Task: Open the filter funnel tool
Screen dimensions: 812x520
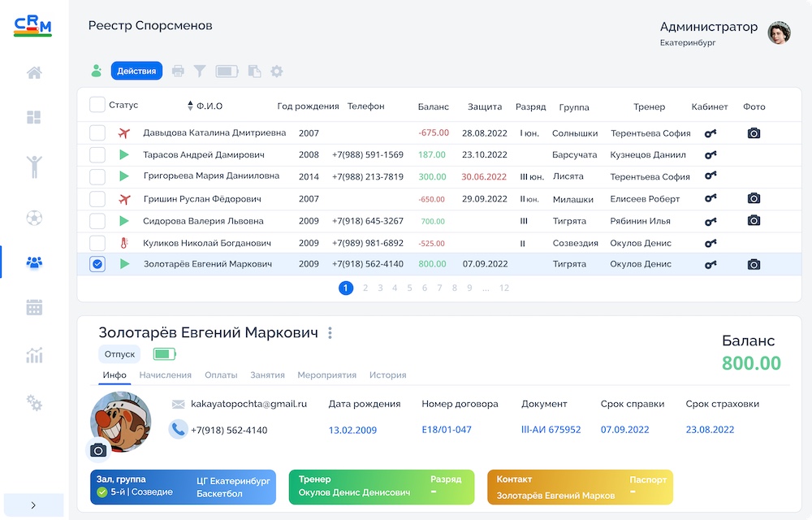Action: click(200, 71)
